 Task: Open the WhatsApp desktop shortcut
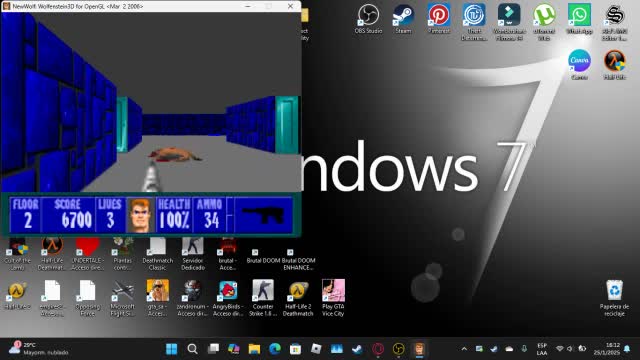point(579,19)
